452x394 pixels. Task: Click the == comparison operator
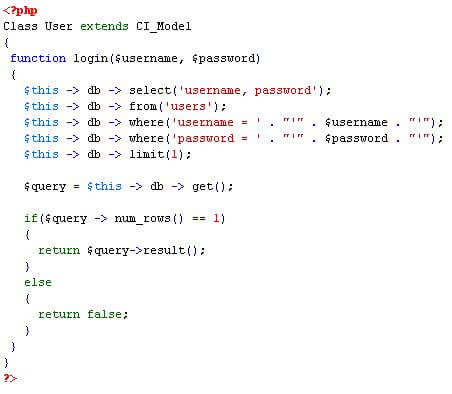199,219
